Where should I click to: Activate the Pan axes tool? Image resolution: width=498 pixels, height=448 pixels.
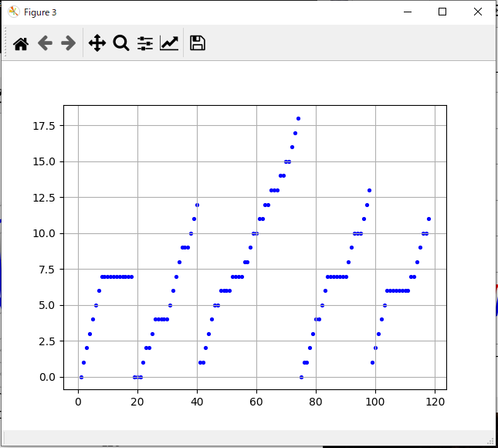coord(97,43)
